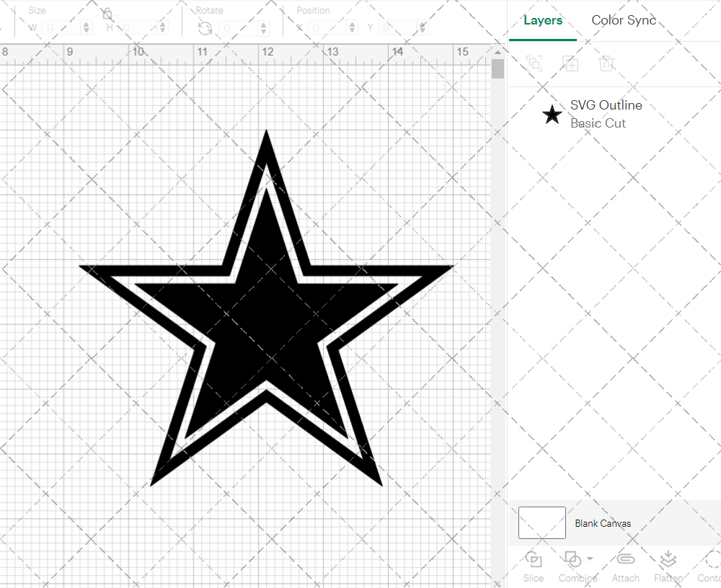The height and width of the screenshot is (588, 721).
Task: Click the Duplicate layer icon
Action: (x=570, y=63)
